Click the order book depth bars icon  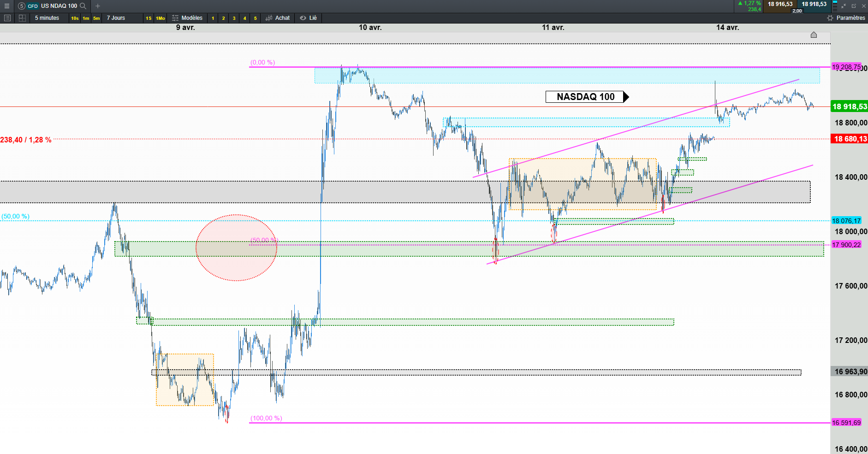[x=835, y=6]
